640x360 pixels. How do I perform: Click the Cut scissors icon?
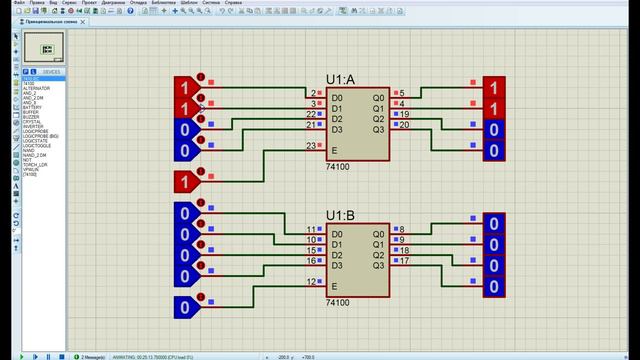(x=241, y=11)
